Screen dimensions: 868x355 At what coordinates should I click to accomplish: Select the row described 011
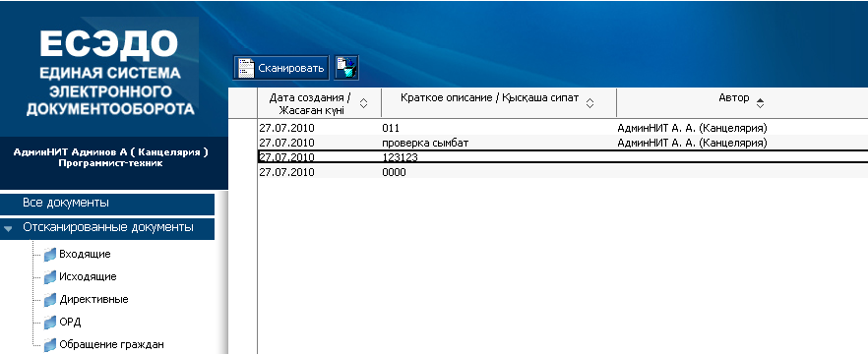tap(563, 128)
